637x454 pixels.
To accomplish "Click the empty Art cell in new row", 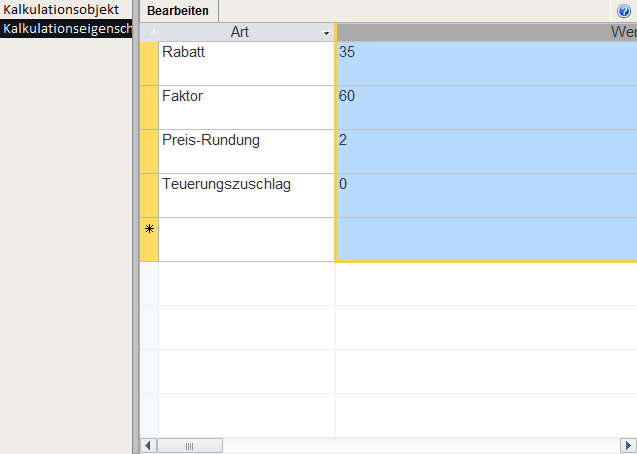I will (x=246, y=239).
